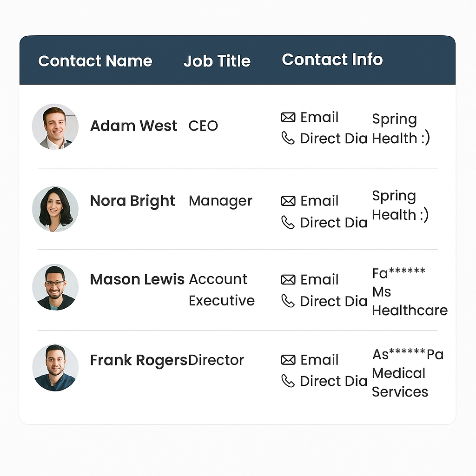Show Frank Rogers's Direct Dial number
Viewport: 476px width, 476px height.
point(333,381)
